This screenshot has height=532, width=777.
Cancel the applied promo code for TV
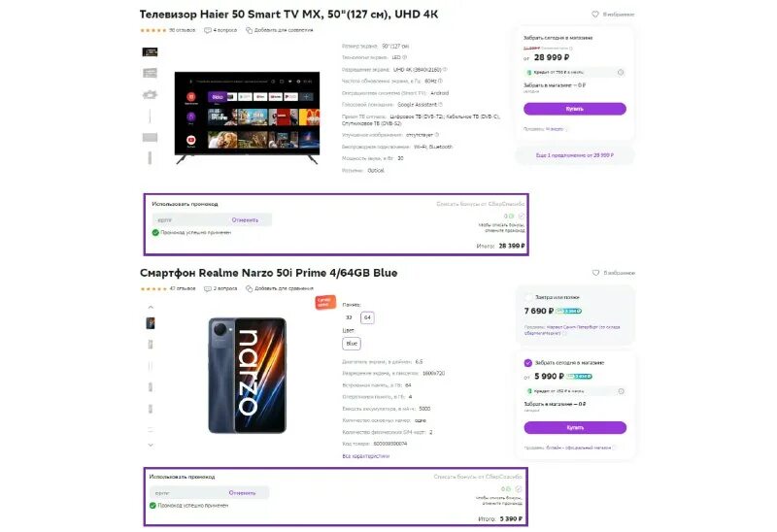click(x=245, y=220)
